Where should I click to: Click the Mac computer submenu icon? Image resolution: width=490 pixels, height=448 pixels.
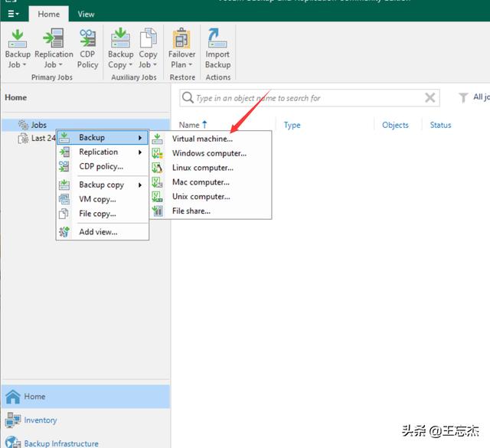(x=157, y=182)
